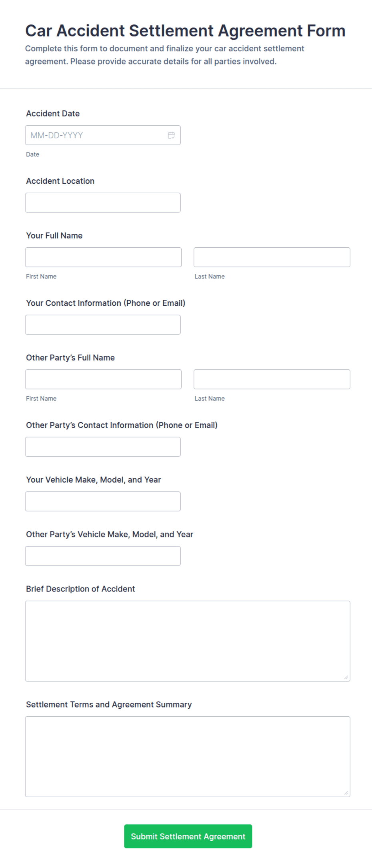Click Your Vehicle Make, Model, Year field

(x=103, y=501)
